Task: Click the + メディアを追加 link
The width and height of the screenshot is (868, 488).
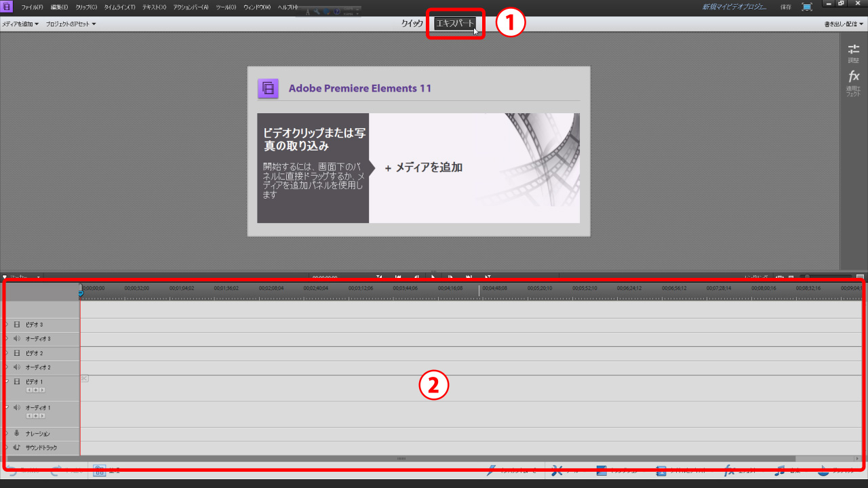Action: pyautogui.click(x=424, y=167)
